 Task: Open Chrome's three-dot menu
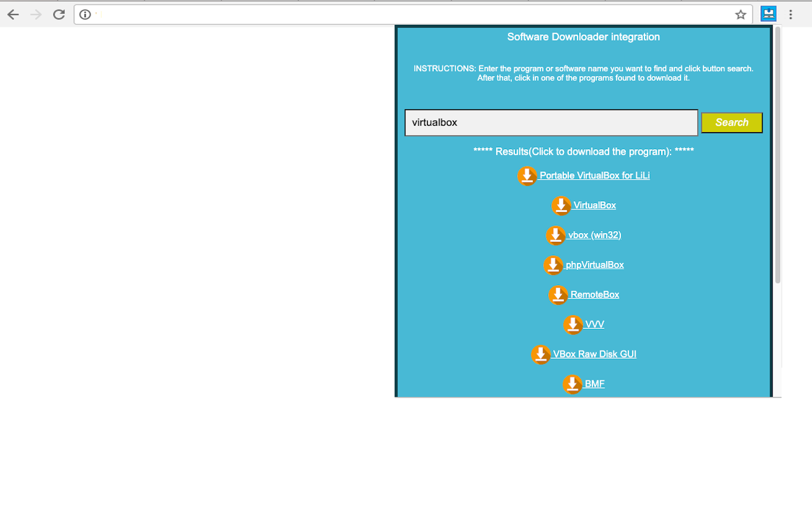(x=790, y=14)
